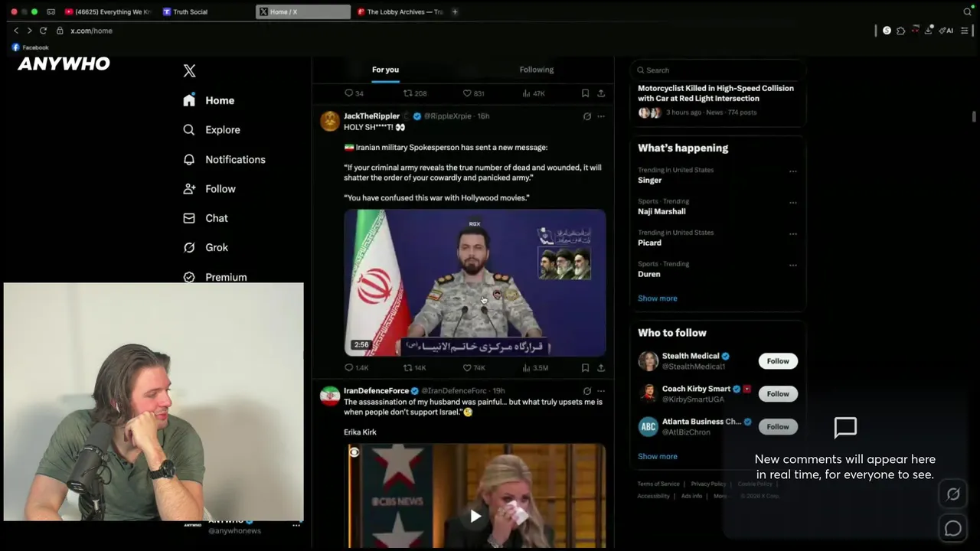
Task: Click Show more under What's happening
Action: point(658,298)
